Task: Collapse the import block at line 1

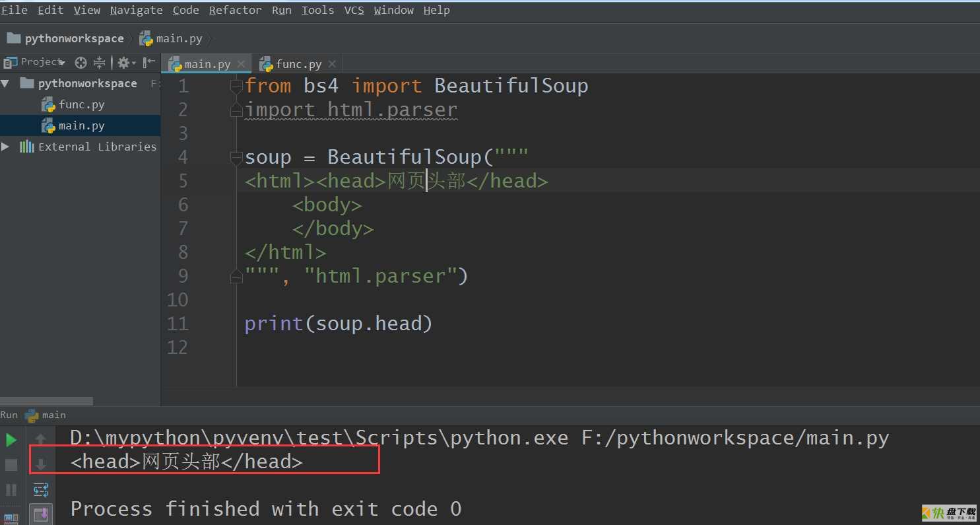Action: click(x=236, y=86)
